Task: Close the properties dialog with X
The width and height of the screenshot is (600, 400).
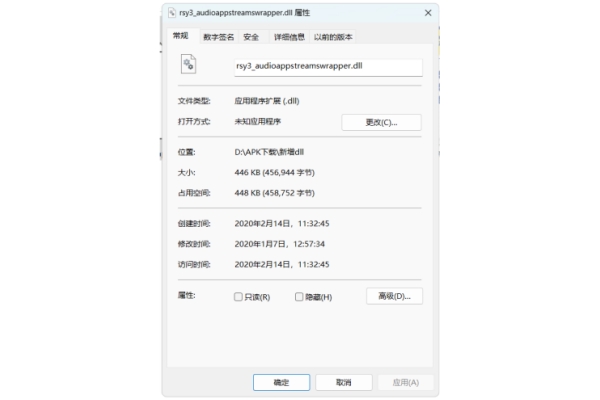Action: (x=428, y=13)
